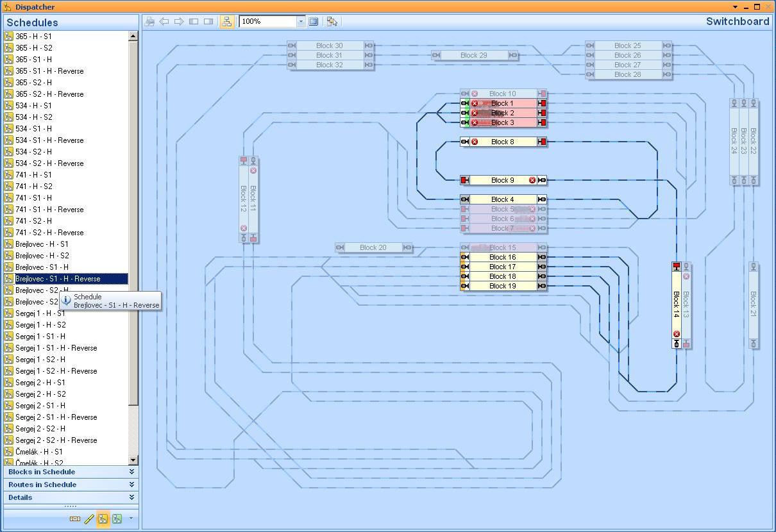Click Block 19 in the switchboard
This screenshot has width=776, height=532.
[x=503, y=286]
